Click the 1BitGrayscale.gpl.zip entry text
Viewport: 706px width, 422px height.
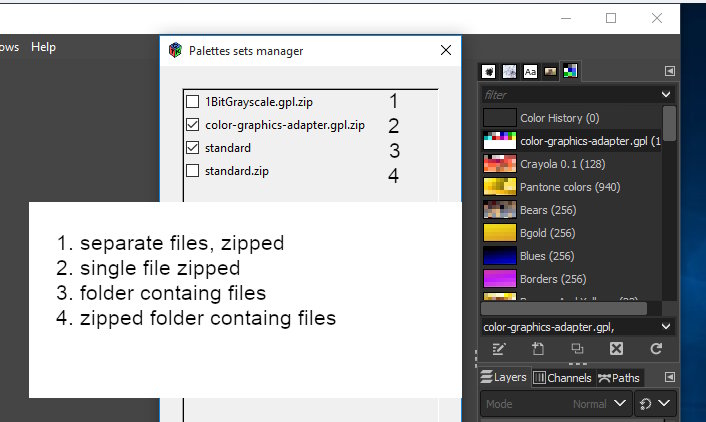(259, 102)
